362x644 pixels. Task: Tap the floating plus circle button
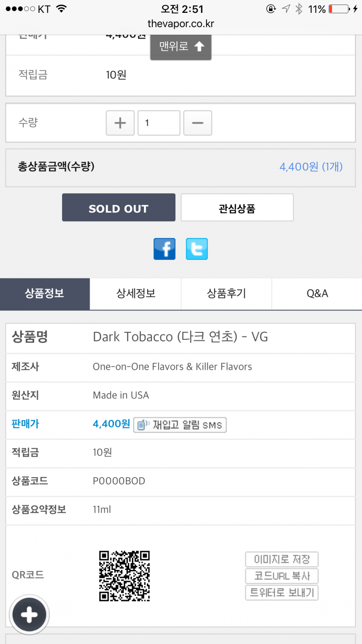coord(29,615)
